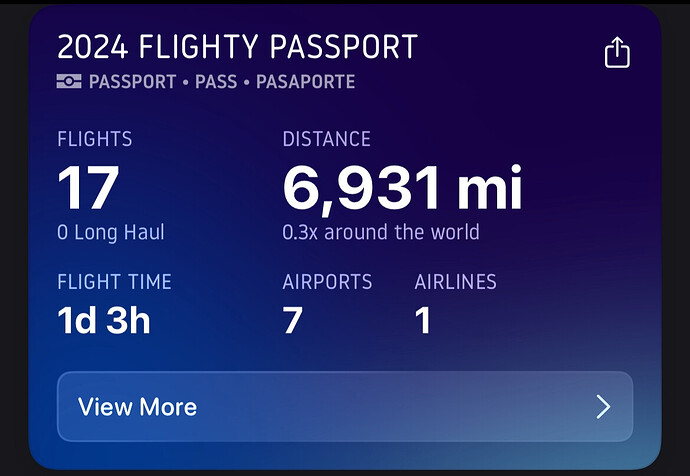
Task: Select the 17 flights count
Action: pyautogui.click(x=88, y=187)
